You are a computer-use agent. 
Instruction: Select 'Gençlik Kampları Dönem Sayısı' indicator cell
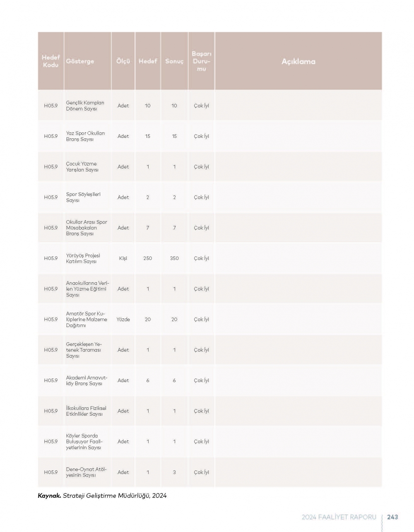click(85, 106)
